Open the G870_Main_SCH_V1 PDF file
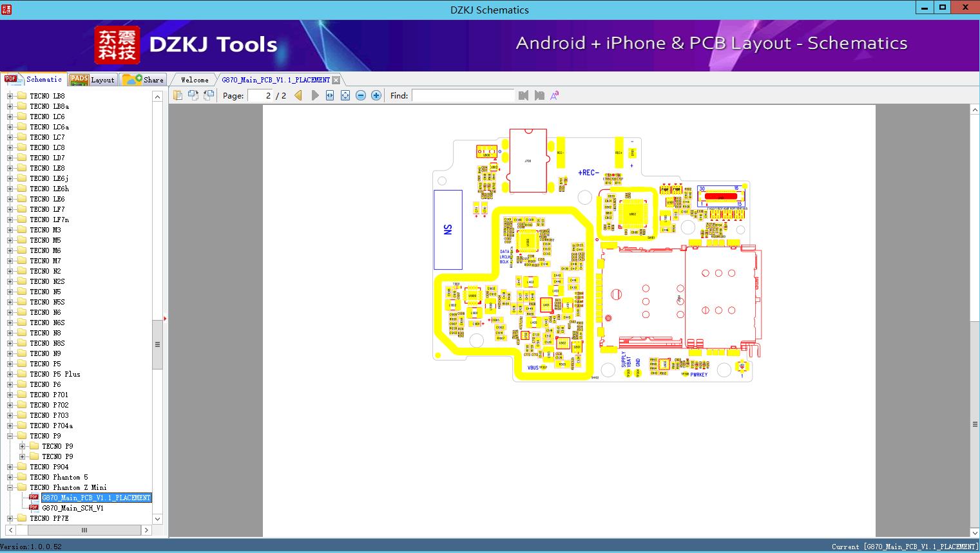Screen dimensions: 980x553 73,508
